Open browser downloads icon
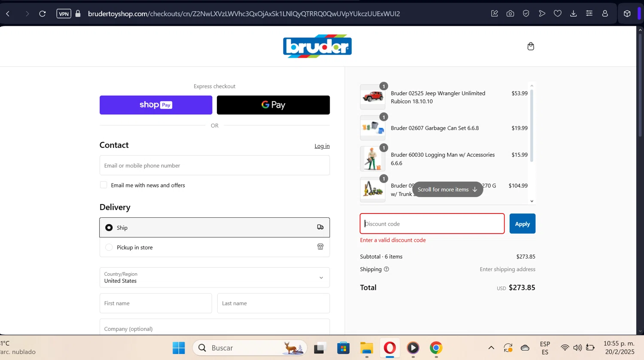Viewport: 644px width, 360px height. (x=574, y=14)
